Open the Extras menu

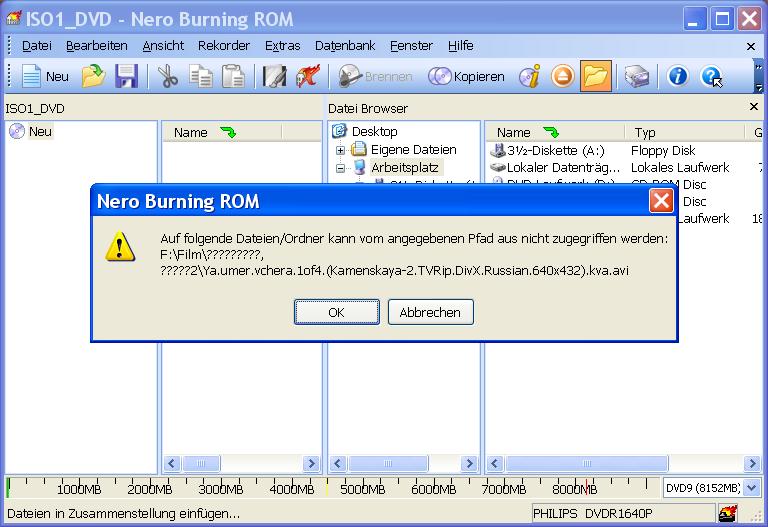283,46
